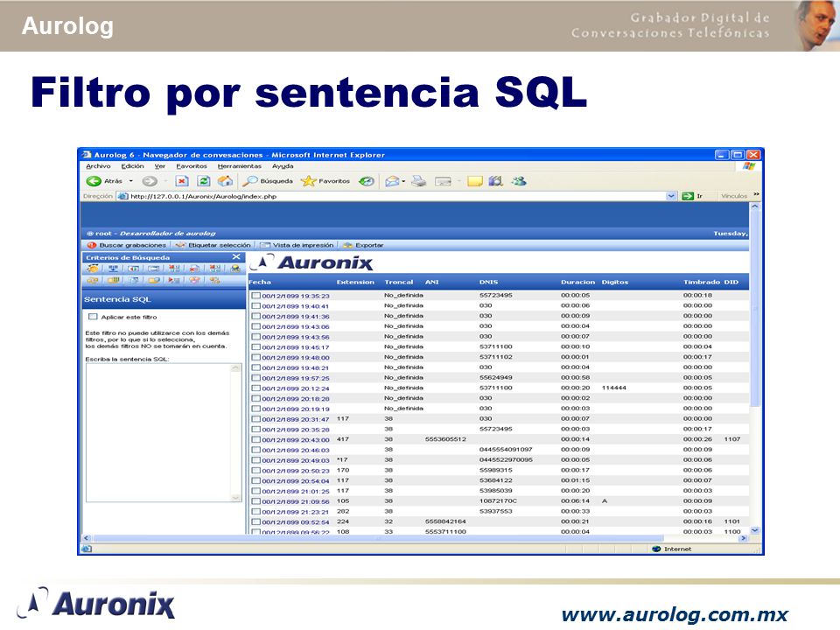Click the Etiquetar selección tag icon

click(180, 245)
